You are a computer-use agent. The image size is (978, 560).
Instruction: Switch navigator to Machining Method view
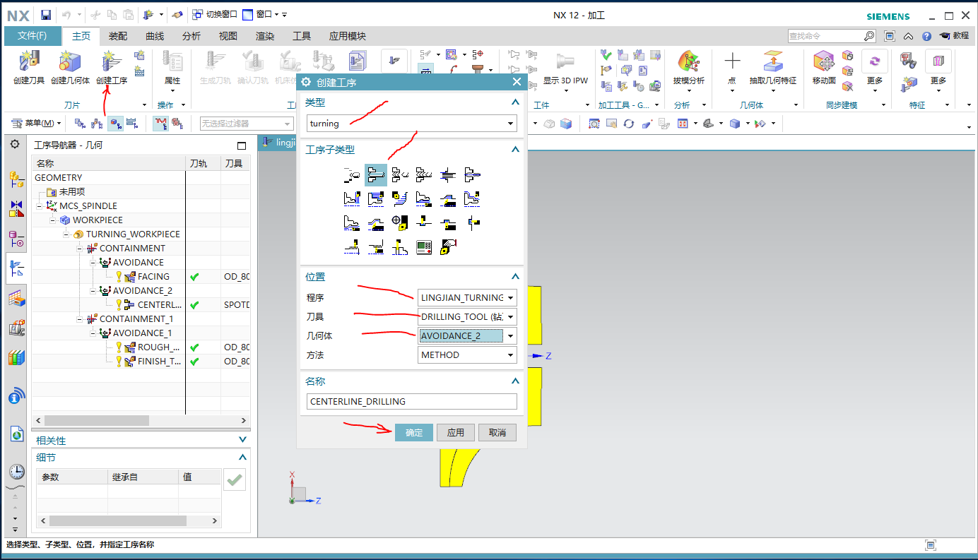pyautogui.click(x=131, y=124)
